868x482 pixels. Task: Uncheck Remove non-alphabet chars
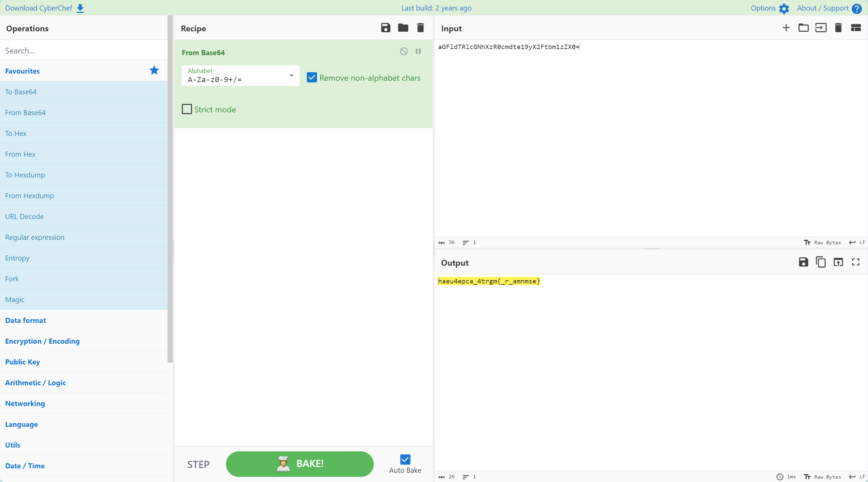pos(312,78)
